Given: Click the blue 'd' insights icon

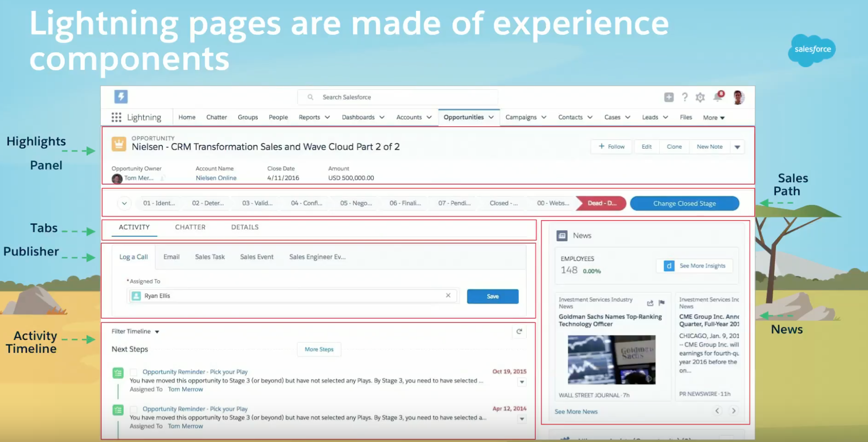Looking at the screenshot, I should (x=669, y=266).
